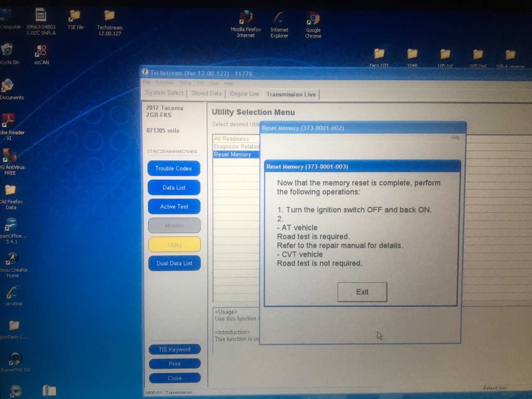Open the 105 1st folder
The width and height of the screenshot is (532, 399).
445,58
